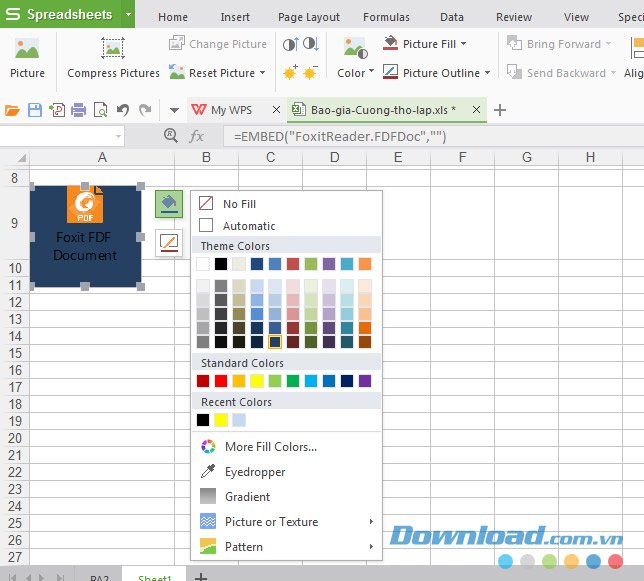Increase picture contrast
Image resolution: width=644 pixels, height=581 pixels.
290,44
